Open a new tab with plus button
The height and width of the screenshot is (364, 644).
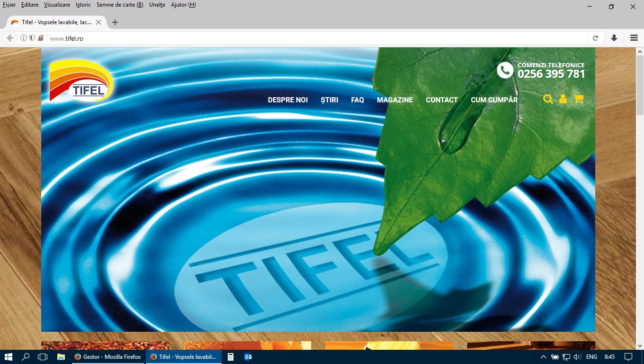point(115,22)
